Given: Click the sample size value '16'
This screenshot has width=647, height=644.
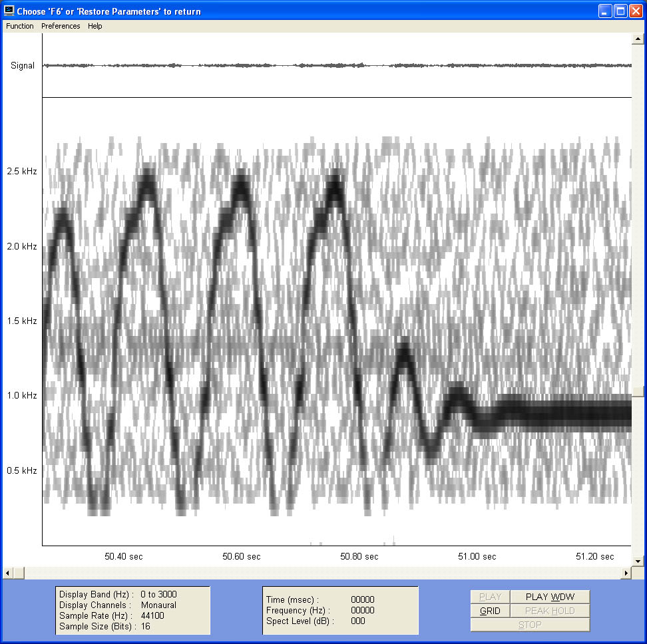Looking at the screenshot, I should 145,626.
